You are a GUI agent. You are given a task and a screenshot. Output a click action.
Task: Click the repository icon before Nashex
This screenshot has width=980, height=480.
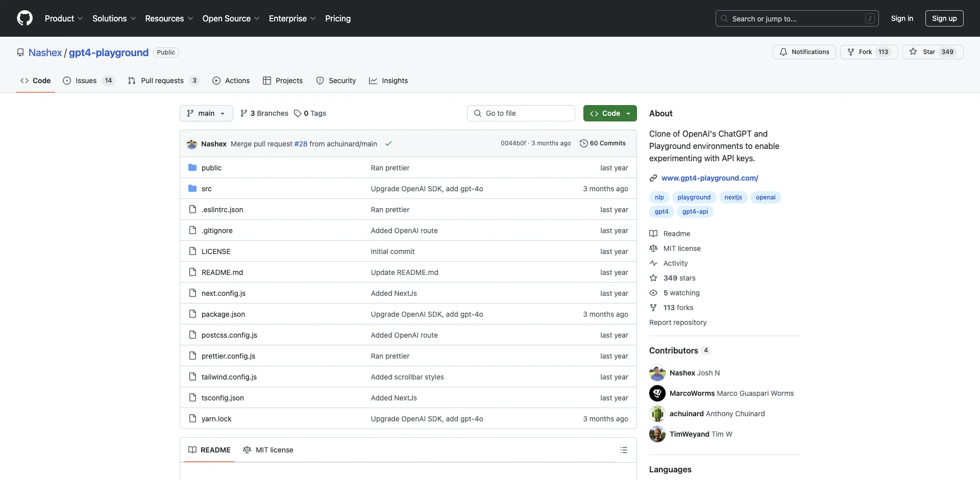(x=20, y=53)
